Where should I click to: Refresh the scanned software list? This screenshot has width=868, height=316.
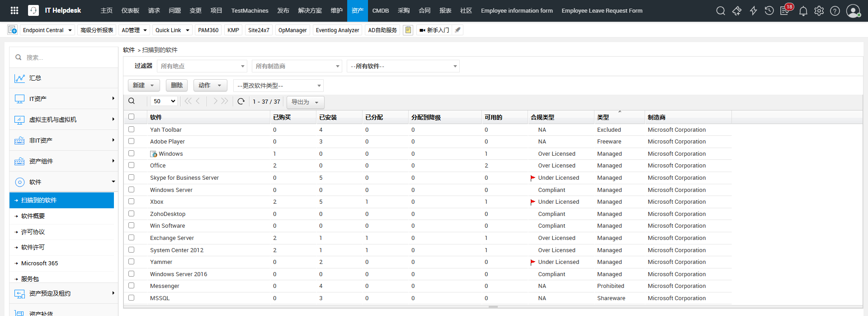(241, 101)
